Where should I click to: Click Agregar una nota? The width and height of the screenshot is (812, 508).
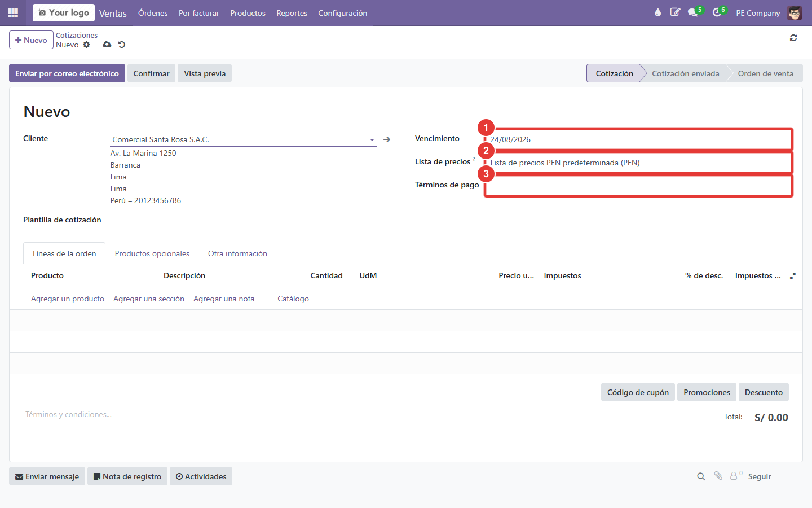point(224,299)
